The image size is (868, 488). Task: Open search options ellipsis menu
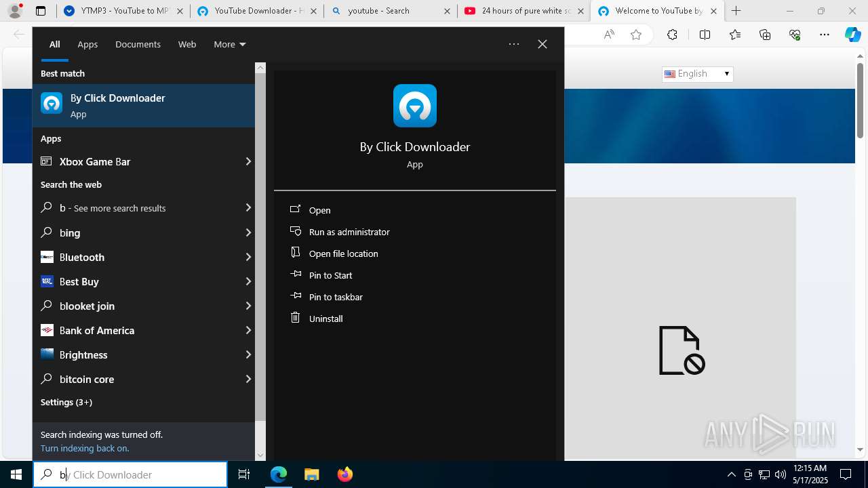click(x=514, y=44)
